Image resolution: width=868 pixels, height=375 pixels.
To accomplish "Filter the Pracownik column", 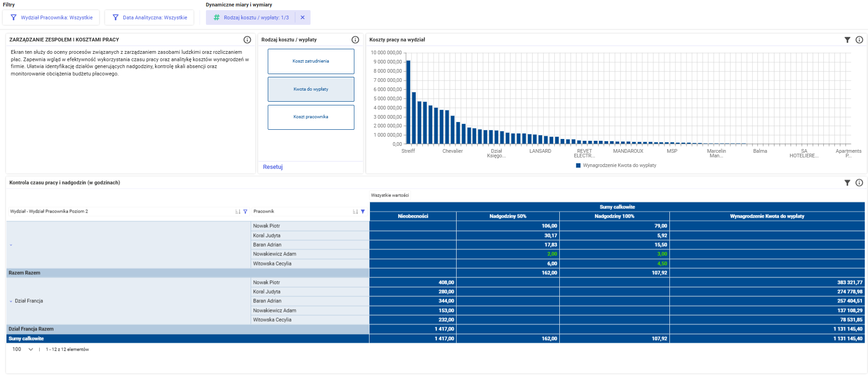I will [x=363, y=212].
